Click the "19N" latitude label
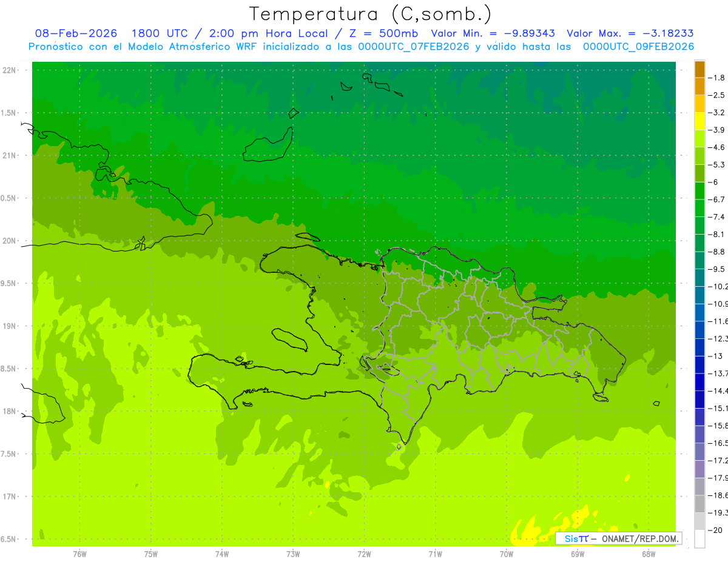The image size is (728, 562). [9, 326]
